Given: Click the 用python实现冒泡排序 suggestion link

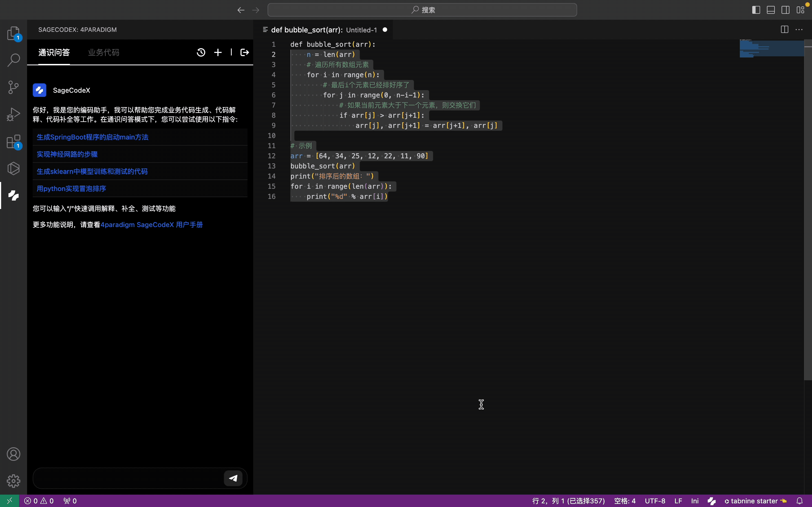Looking at the screenshot, I should (x=71, y=188).
